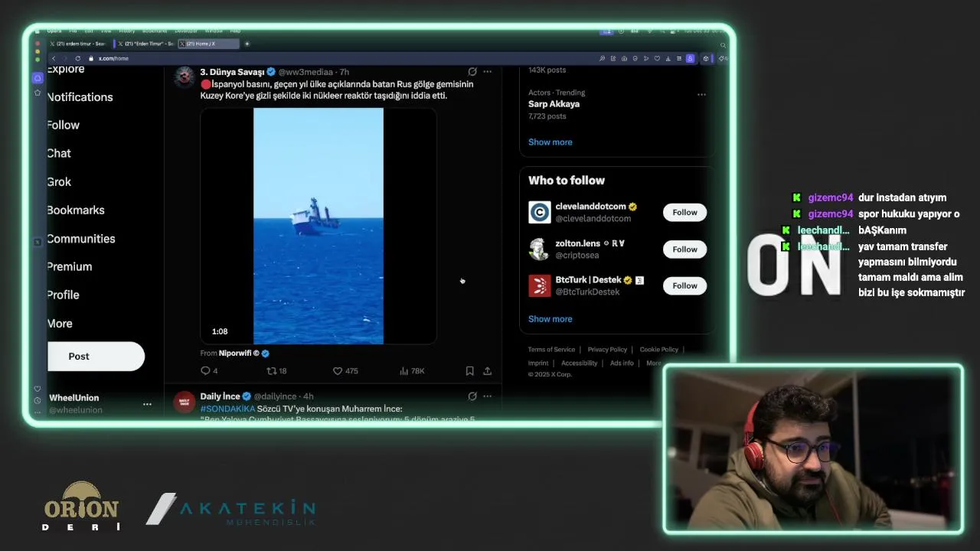Open Grok in the sidebar
The image size is (980, 551).
59,182
